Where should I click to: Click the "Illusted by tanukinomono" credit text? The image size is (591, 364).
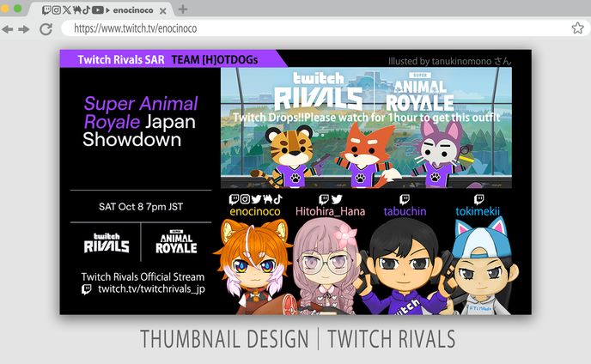449,61
